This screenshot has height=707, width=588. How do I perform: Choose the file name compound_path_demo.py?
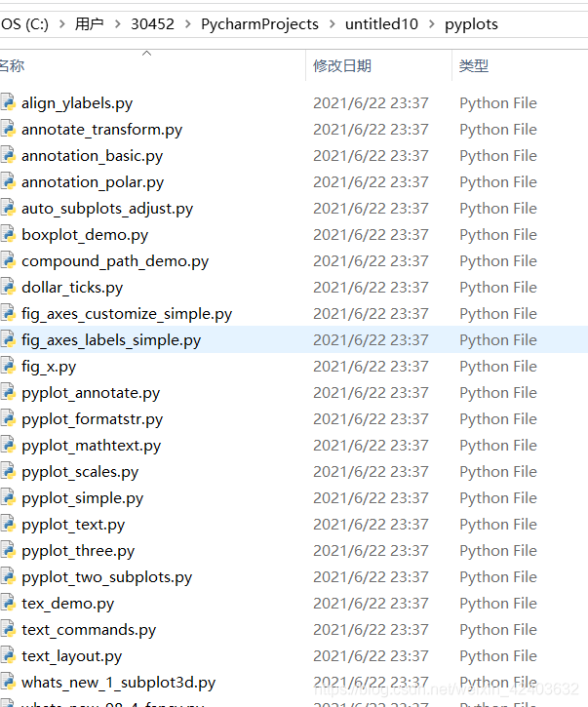(x=115, y=261)
